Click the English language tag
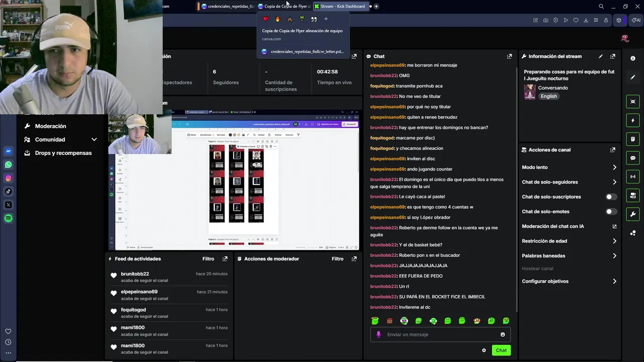 (549, 97)
